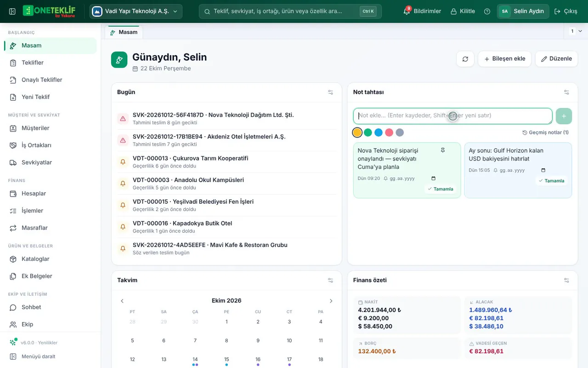Mark Gulf Horizon note as Tamamla
The width and height of the screenshot is (588, 368).
[x=551, y=181]
